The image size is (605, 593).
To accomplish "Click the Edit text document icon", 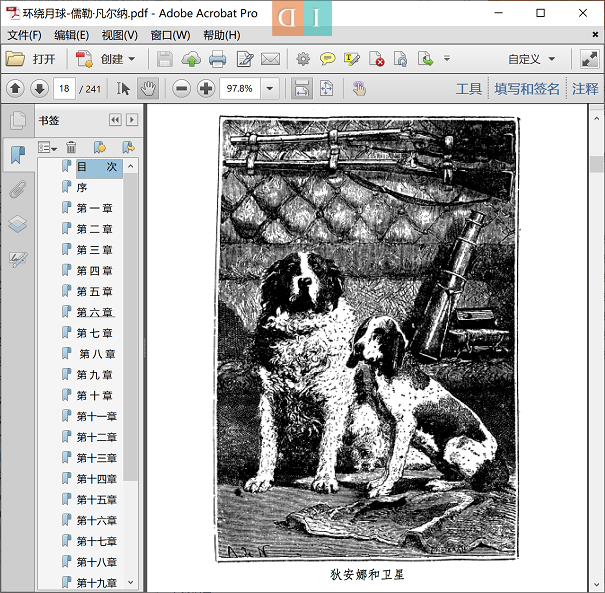I will 245,59.
